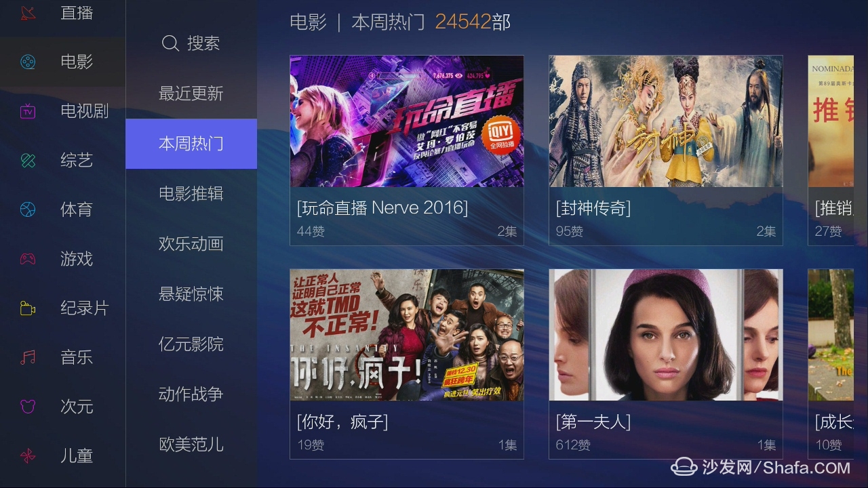Viewport: 868px width, 488px height.
Task: Open the 体育 basketball icon
Action: (x=28, y=209)
